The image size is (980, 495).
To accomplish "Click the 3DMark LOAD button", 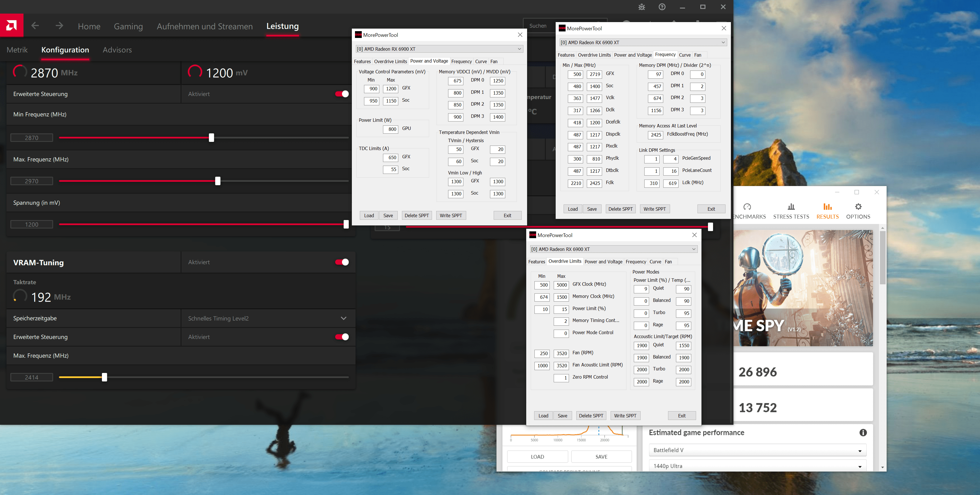I will tap(537, 456).
